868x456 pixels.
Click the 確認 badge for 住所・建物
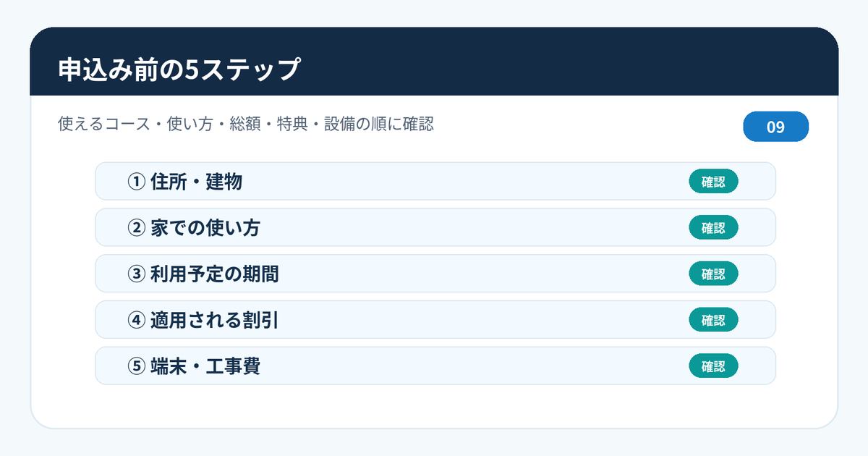(713, 182)
